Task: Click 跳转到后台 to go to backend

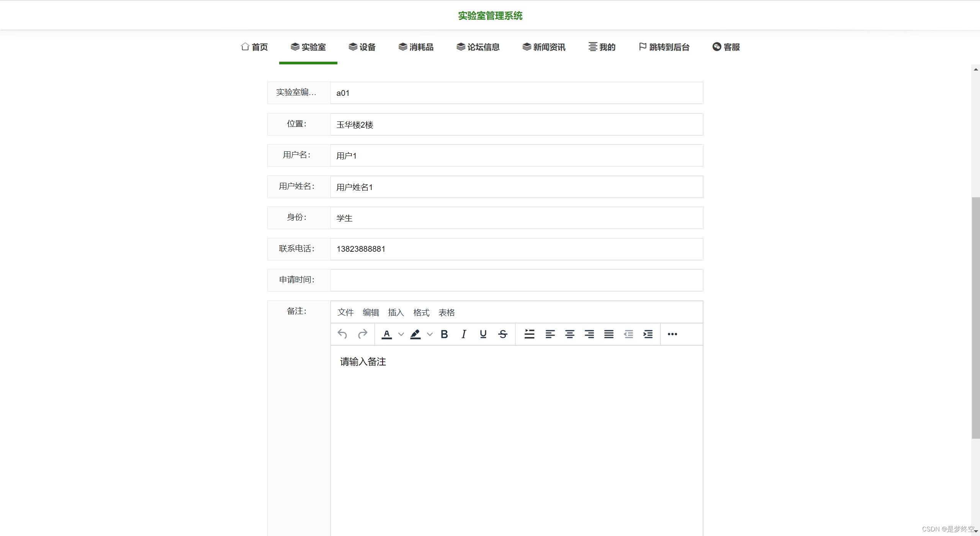Action: [664, 47]
